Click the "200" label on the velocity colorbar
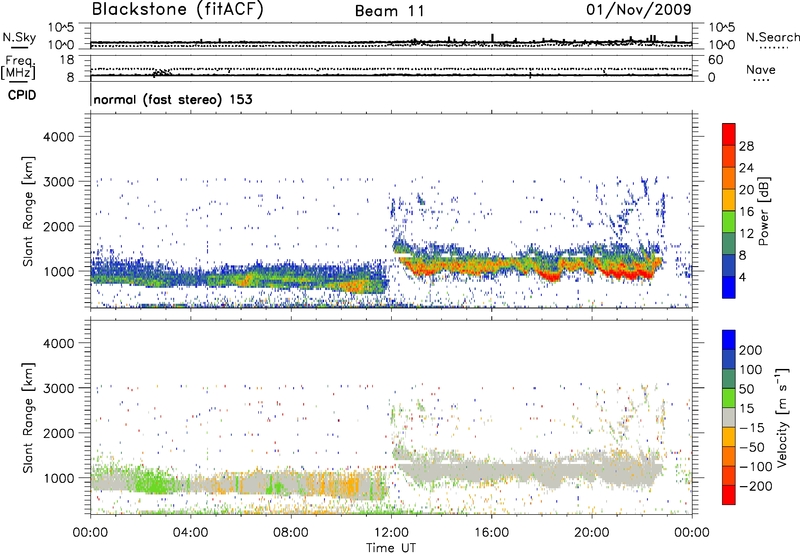Viewport: 800px width, 554px height. click(x=751, y=350)
